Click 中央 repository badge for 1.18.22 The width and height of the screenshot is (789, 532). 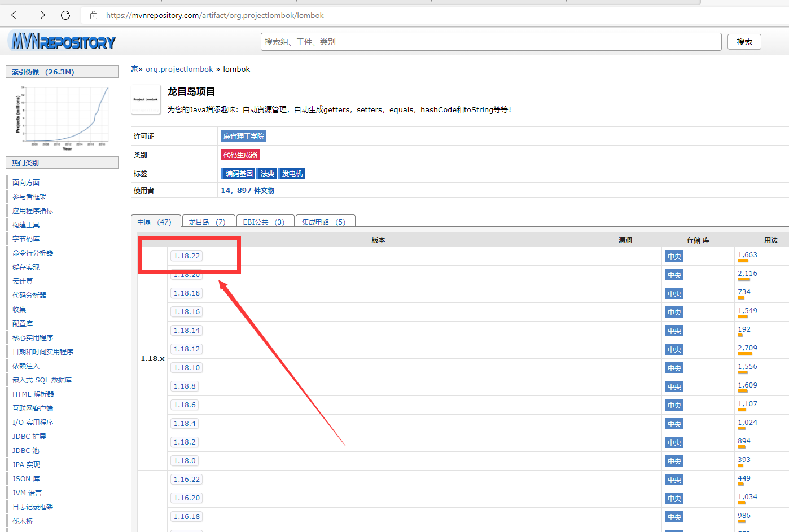click(x=674, y=256)
